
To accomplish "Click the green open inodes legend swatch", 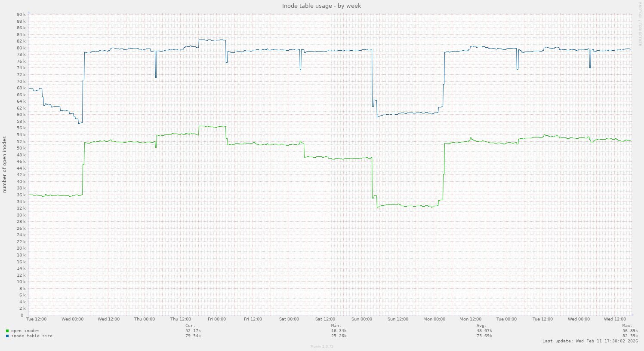I will click(7, 331).
